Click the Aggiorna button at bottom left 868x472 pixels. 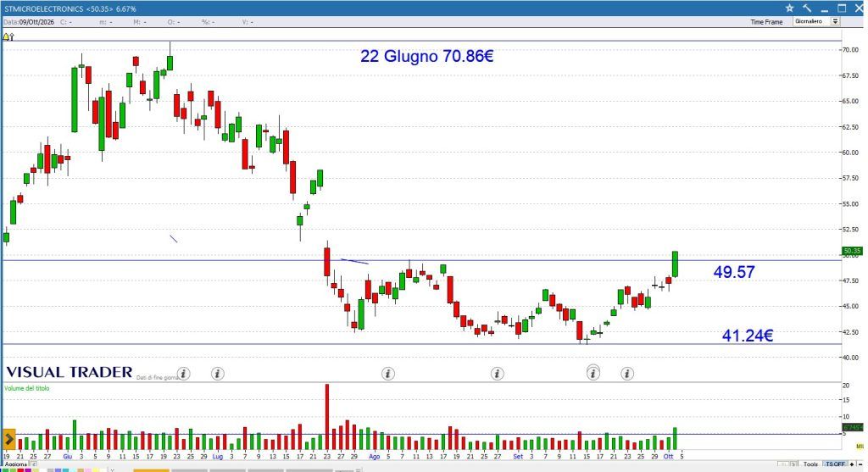coord(16,464)
